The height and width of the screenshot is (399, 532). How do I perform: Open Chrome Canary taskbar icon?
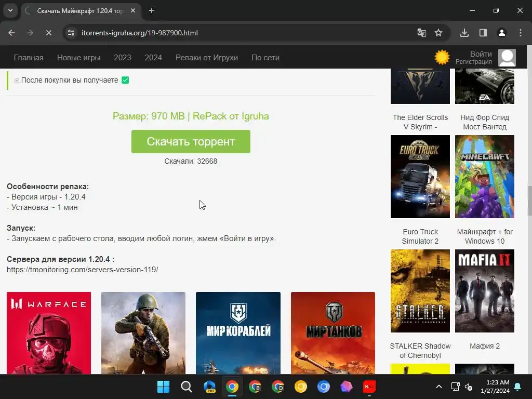coord(301,387)
